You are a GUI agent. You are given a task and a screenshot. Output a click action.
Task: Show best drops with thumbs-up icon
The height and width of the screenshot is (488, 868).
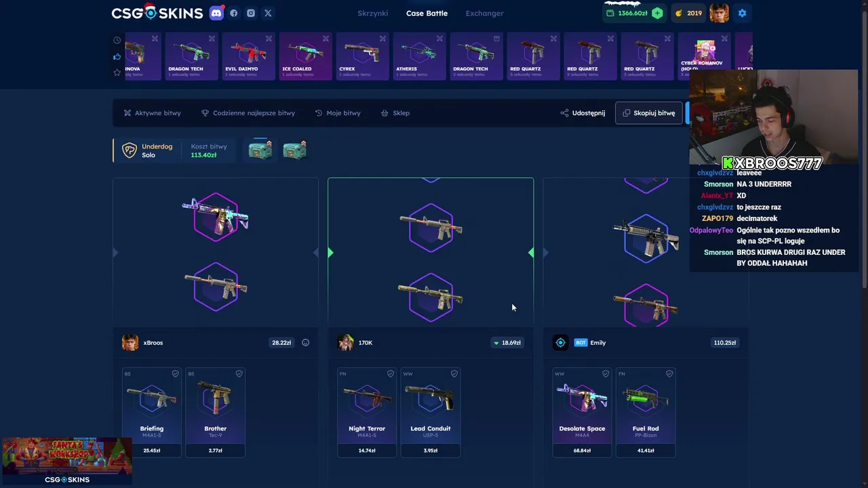coord(117,56)
